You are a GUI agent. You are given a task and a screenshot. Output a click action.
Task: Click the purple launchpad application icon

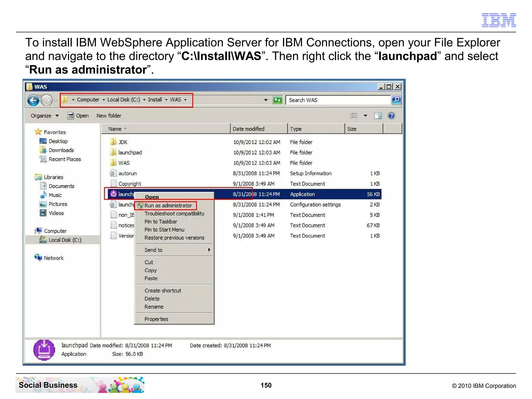[x=113, y=194]
